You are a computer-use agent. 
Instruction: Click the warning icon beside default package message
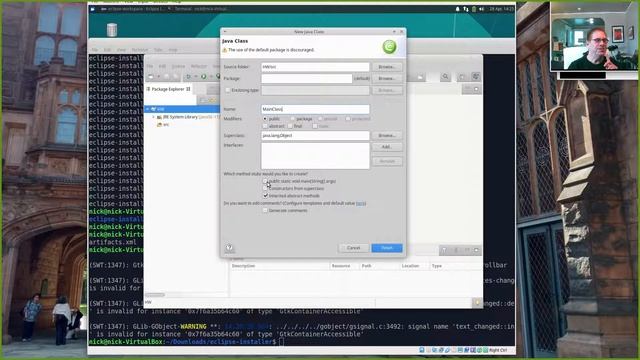tap(224, 50)
